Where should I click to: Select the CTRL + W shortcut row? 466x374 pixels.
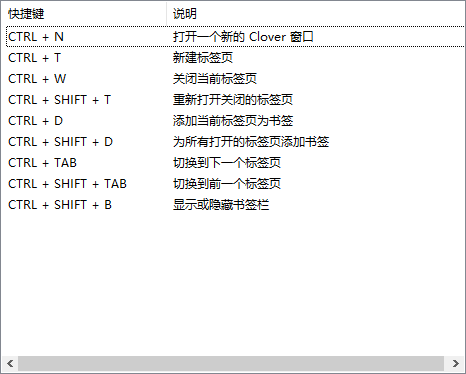coord(235,79)
